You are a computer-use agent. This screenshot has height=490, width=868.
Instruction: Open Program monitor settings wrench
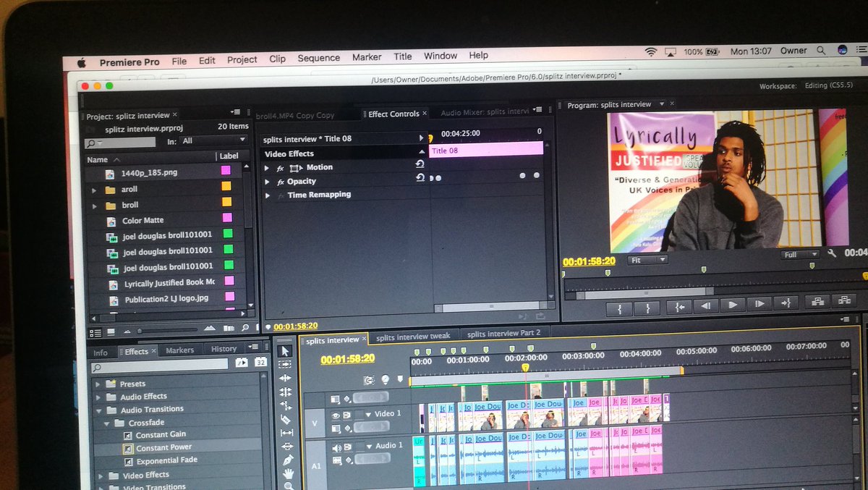pos(832,253)
